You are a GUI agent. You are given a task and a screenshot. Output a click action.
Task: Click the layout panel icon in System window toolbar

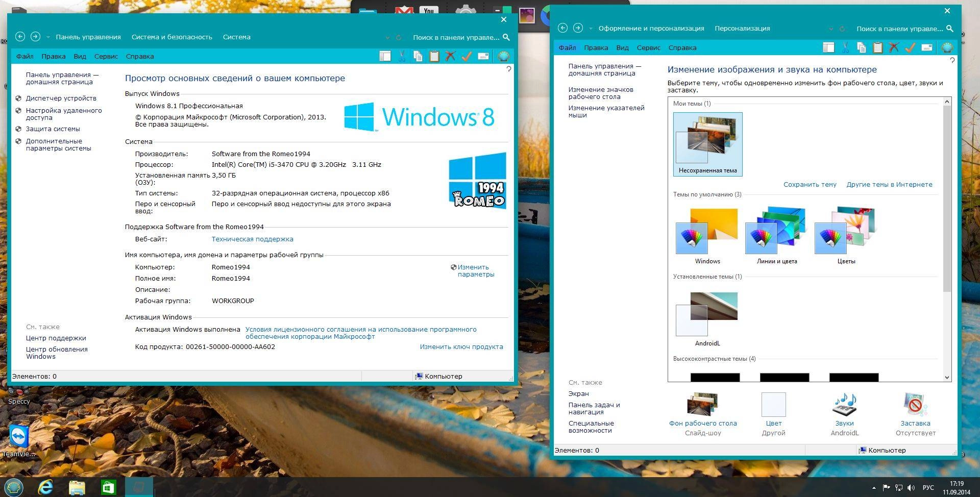385,56
